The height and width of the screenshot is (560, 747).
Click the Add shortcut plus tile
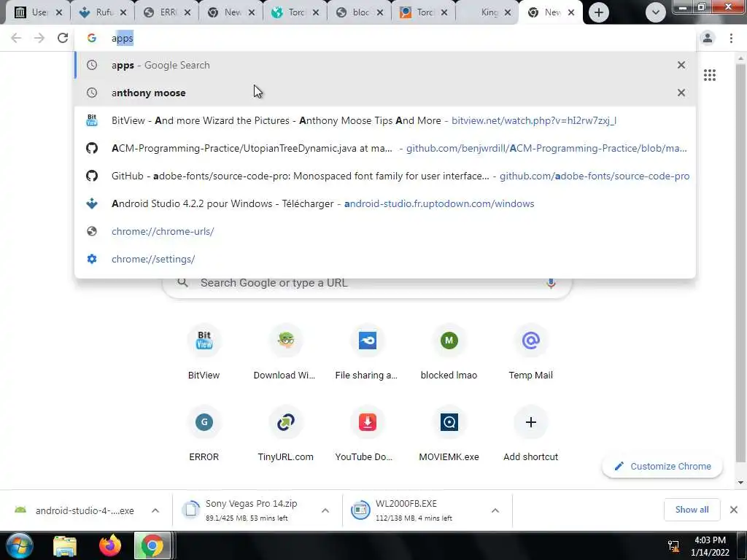click(x=531, y=433)
